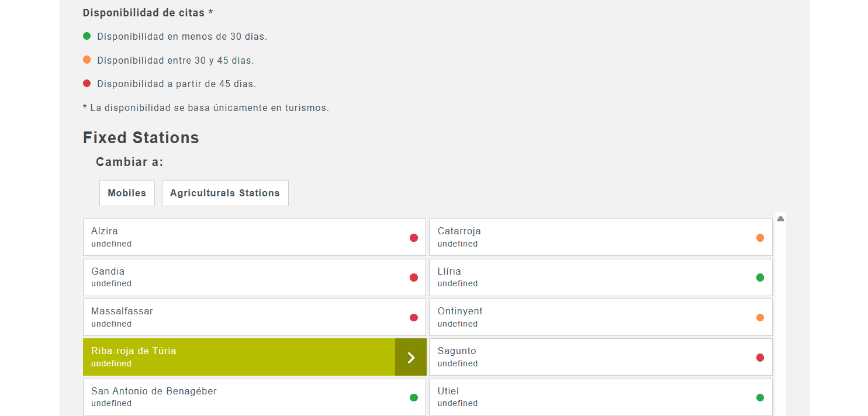The width and height of the screenshot is (868, 416).
Task: Click the green dot for Utiel
Action: pos(760,398)
